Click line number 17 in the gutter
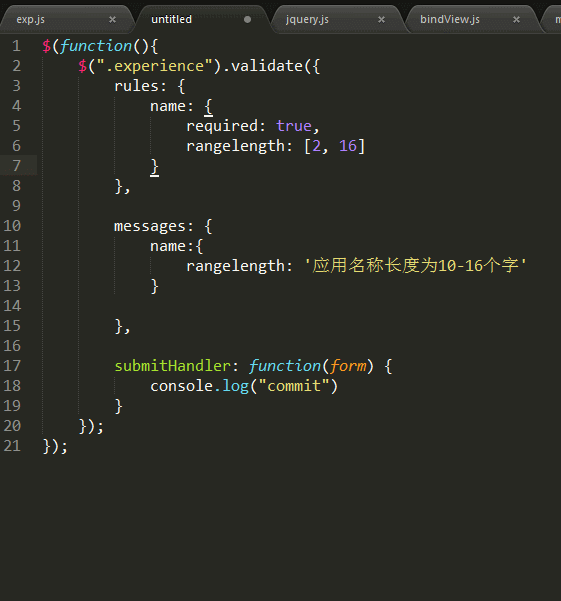The height and width of the screenshot is (601, 561). click(x=12, y=366)
